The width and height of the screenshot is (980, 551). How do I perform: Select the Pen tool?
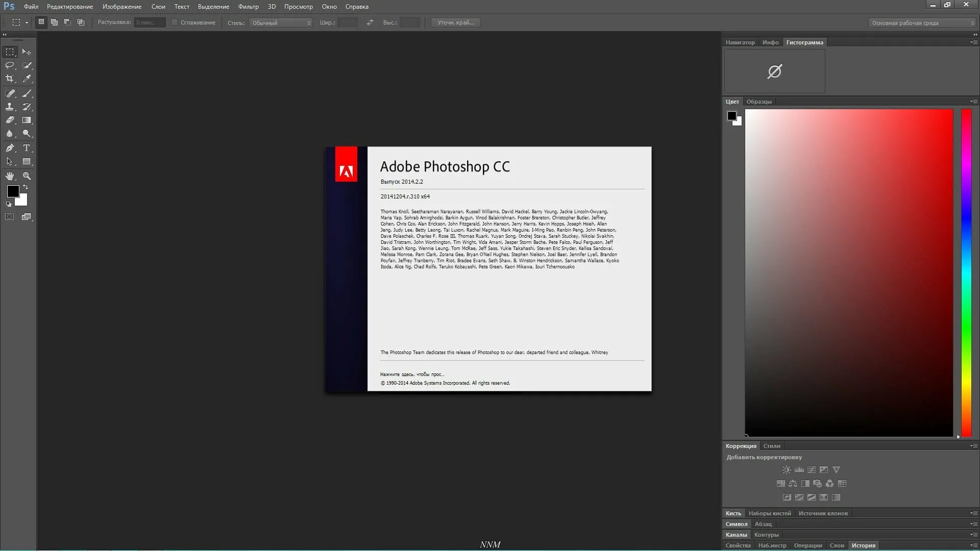coord(10,148)
